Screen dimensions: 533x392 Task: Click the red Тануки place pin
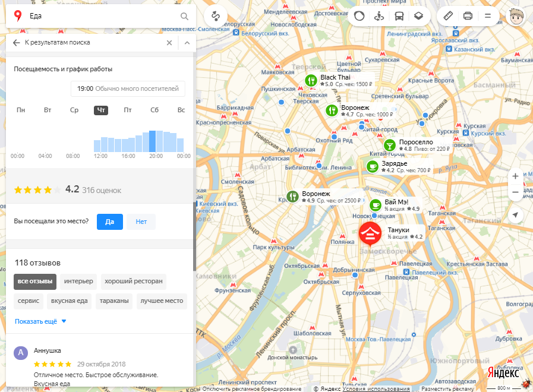(x=370, y=234)
